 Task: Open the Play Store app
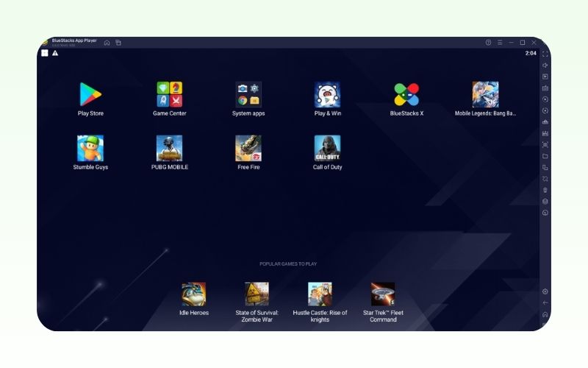pyautogui.click(x=90, y=94)
